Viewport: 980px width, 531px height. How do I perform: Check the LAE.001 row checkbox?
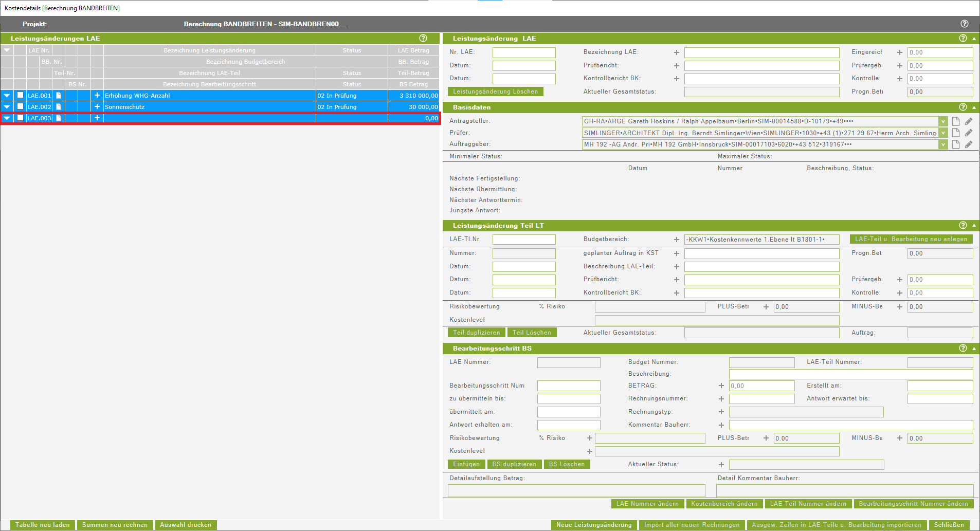[x=21, y=96]
